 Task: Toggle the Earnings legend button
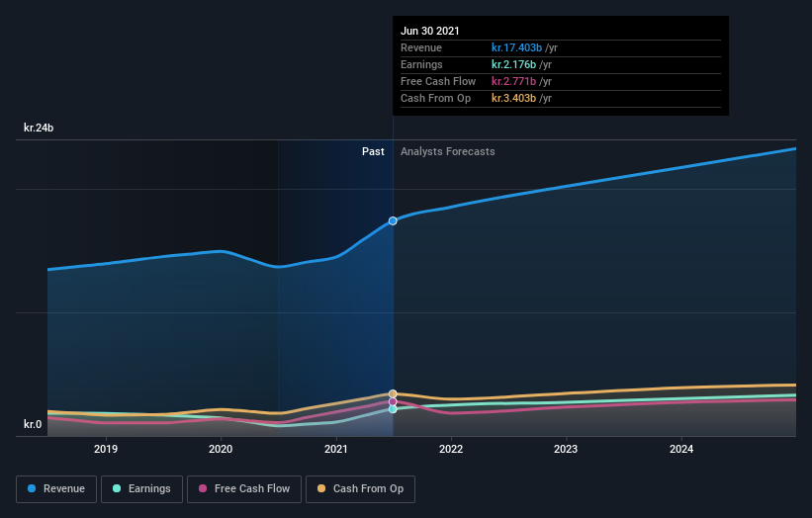pyautogui.click(x=141, y=489)
